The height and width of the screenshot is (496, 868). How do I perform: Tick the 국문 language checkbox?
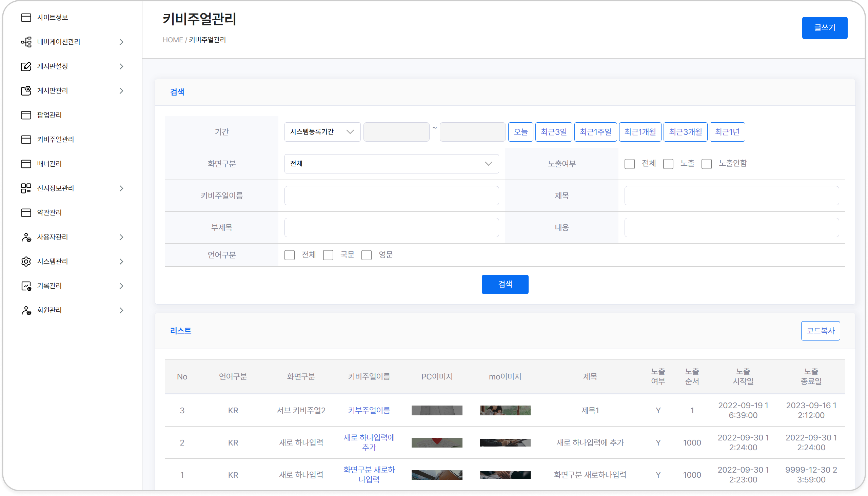[328, 255]
